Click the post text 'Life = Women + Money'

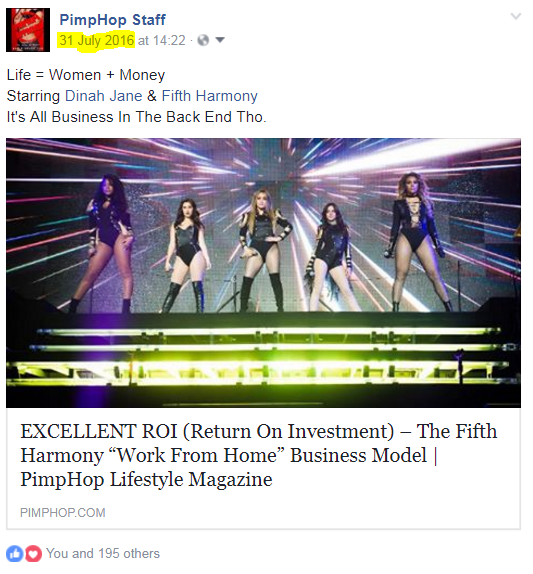pyautogui.click(x=86, y=75)
